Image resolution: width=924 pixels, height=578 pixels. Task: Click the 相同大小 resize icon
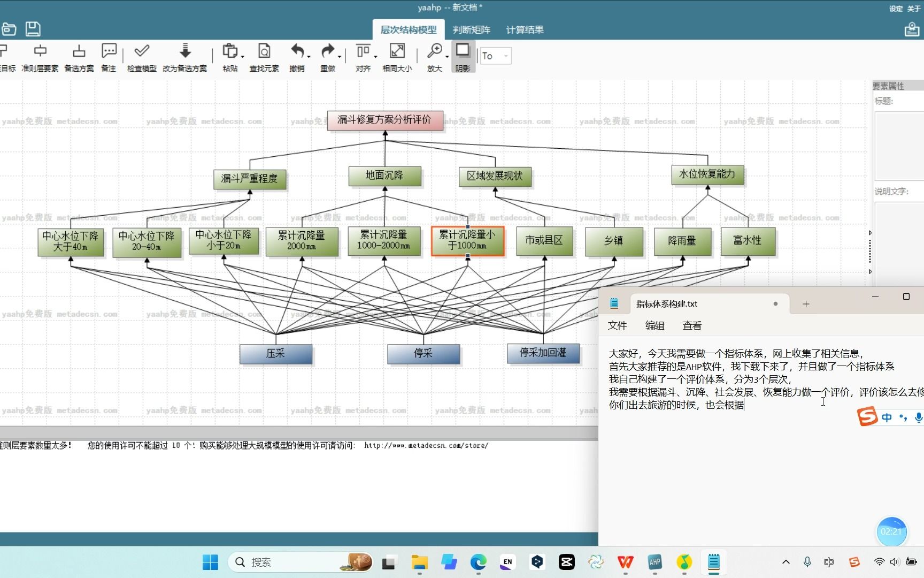click(397, 56)
